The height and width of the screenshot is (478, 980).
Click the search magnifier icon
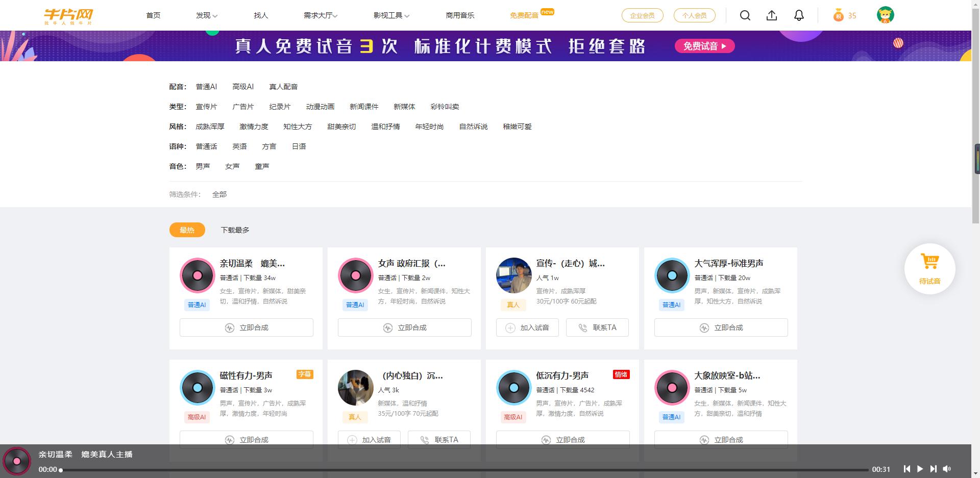[x=745, y=15]
